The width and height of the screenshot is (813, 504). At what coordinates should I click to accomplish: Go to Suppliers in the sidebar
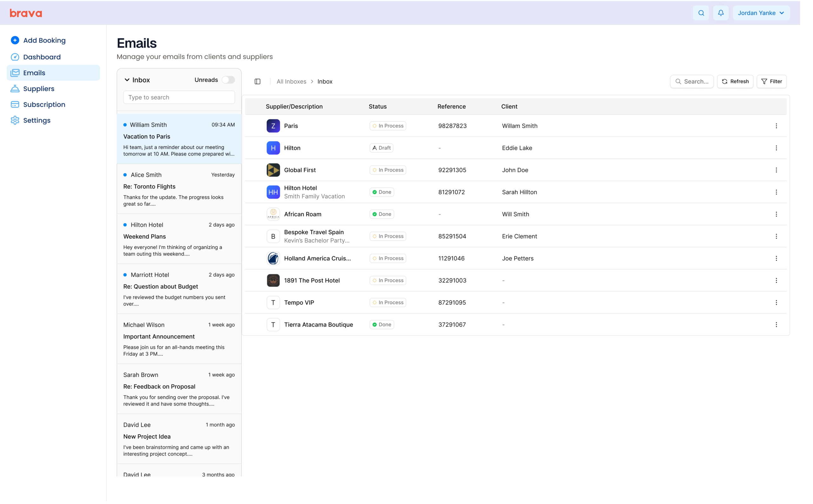pyautogui.click(x=39, y=89)
